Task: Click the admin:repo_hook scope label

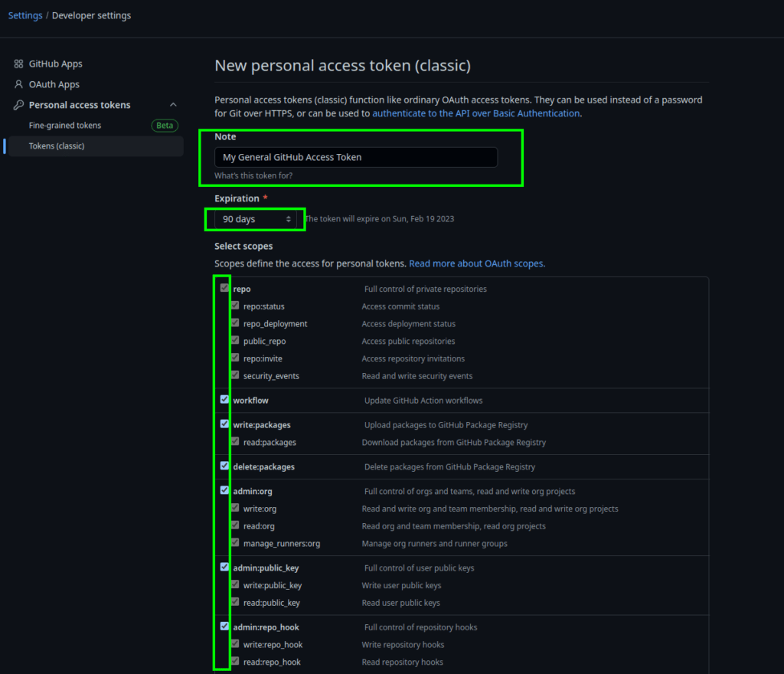Action: point(266,627)
